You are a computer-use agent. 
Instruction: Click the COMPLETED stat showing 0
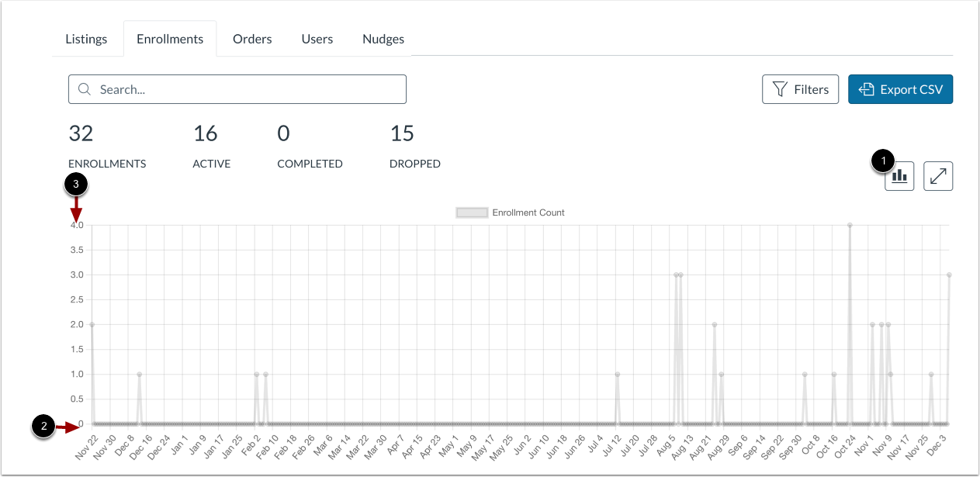click(x=283, y=133)
